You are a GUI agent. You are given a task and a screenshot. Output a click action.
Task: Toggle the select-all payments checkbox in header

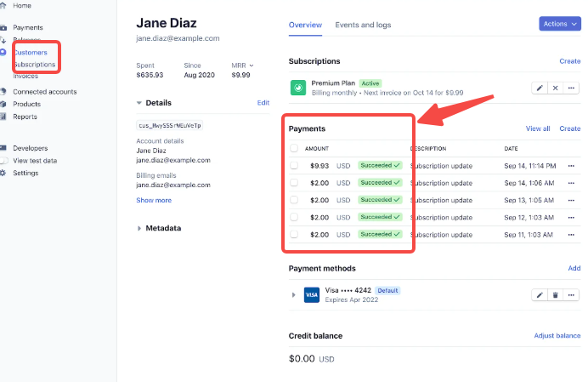pos(294,148)
